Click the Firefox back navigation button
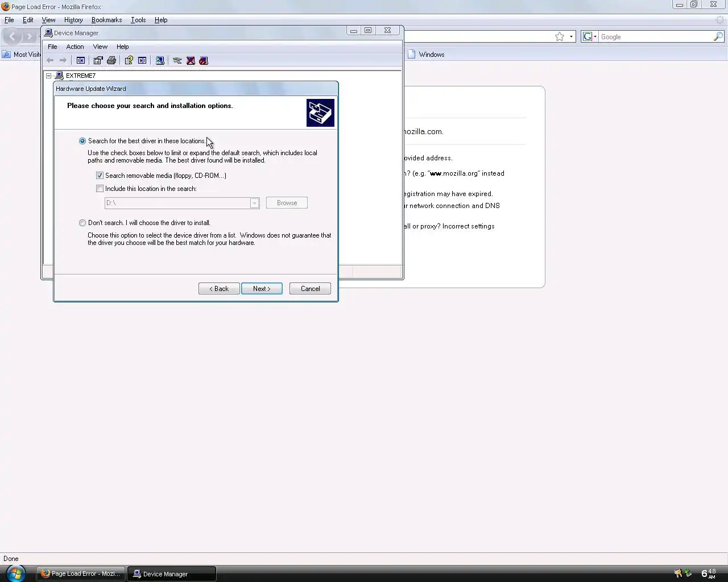 click(x=12, y=36)
